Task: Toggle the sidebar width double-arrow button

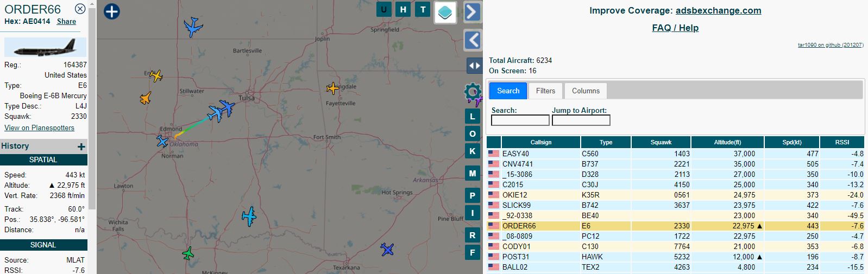Action: pos(474,66)
